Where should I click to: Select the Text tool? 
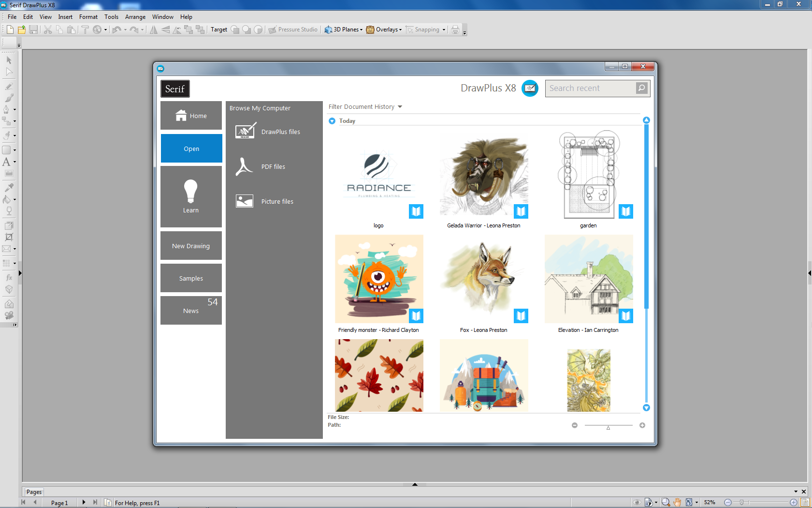click(x=6, y=162)
